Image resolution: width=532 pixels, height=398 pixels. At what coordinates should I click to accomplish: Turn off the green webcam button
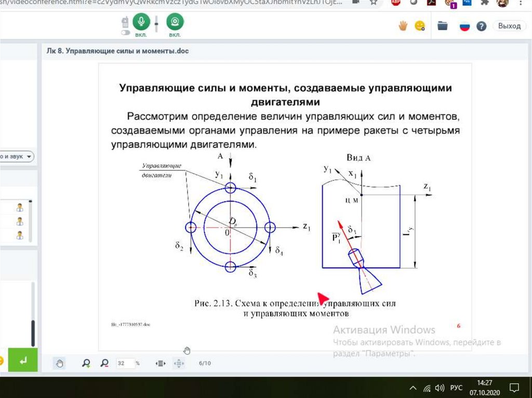(175, 23)
